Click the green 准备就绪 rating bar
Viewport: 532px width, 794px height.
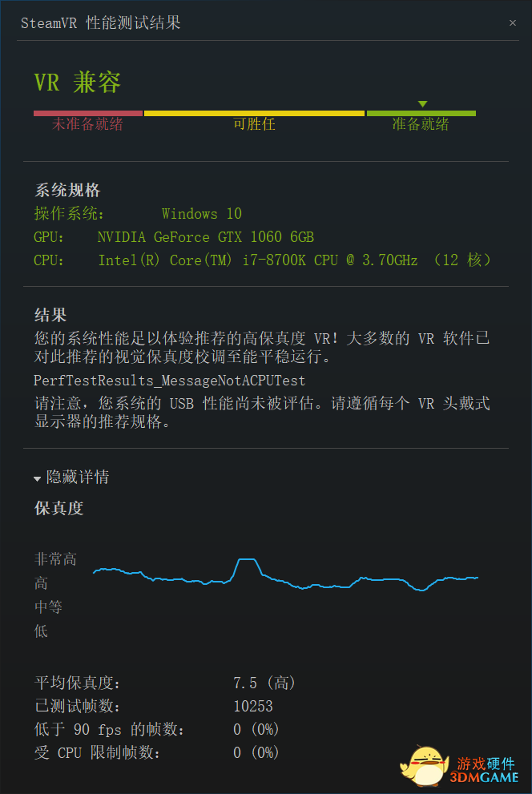pos(421,114)
